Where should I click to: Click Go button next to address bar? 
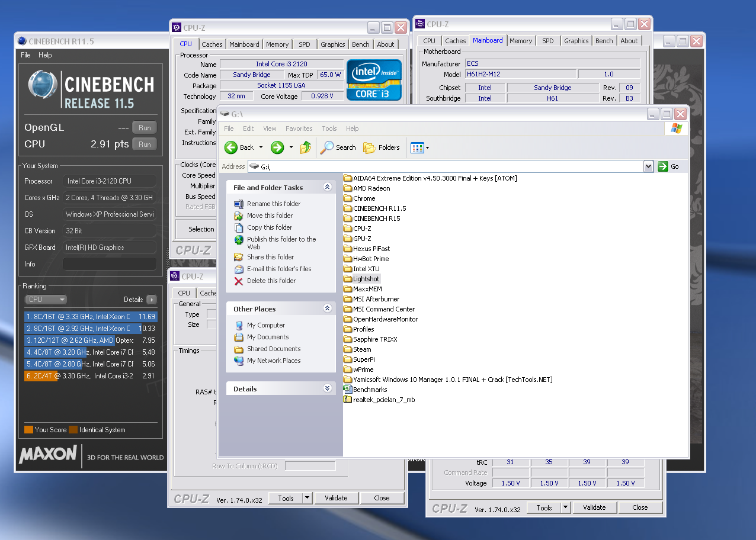tap(669, 166)
